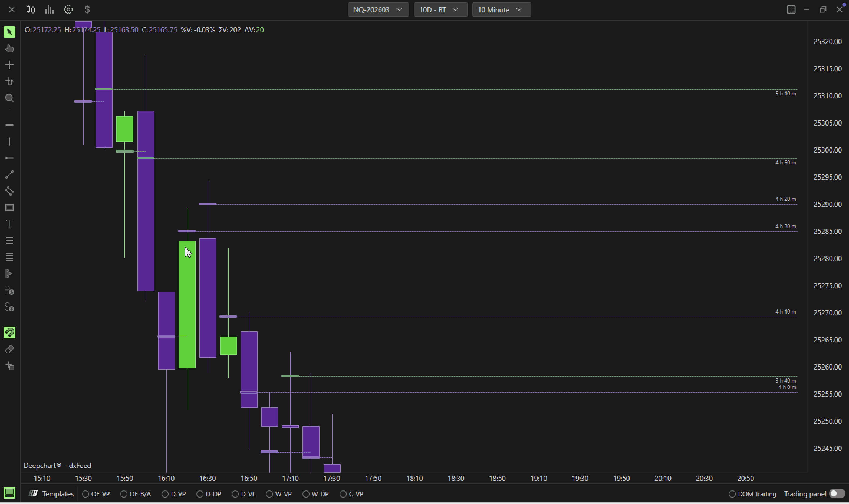Image resolution: width=849 pixels, height=504 pixels.
Task: Click the candlestick chart type icon
Action: point(31,9)
